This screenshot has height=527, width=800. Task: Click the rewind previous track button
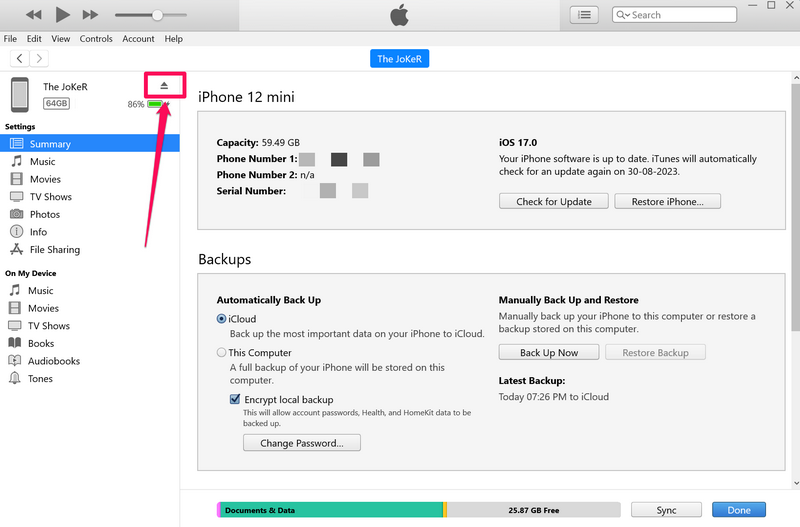point(34,15)
